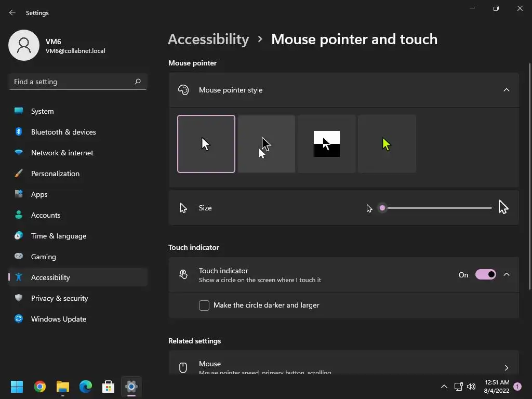Click the Time & language clock icon
532x399 pixels.
(19, 235)
